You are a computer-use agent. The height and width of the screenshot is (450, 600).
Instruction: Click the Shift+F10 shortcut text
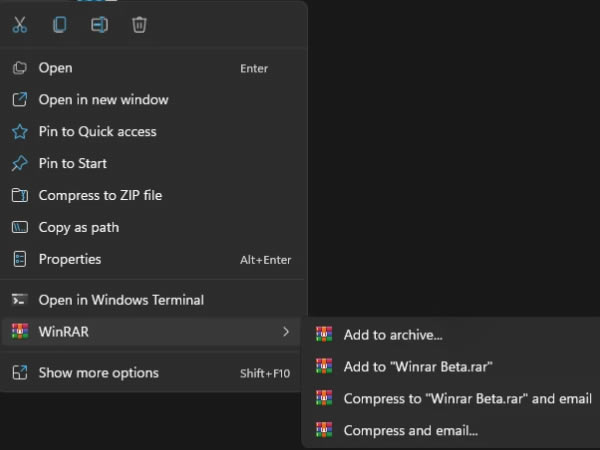pos(265,373)
